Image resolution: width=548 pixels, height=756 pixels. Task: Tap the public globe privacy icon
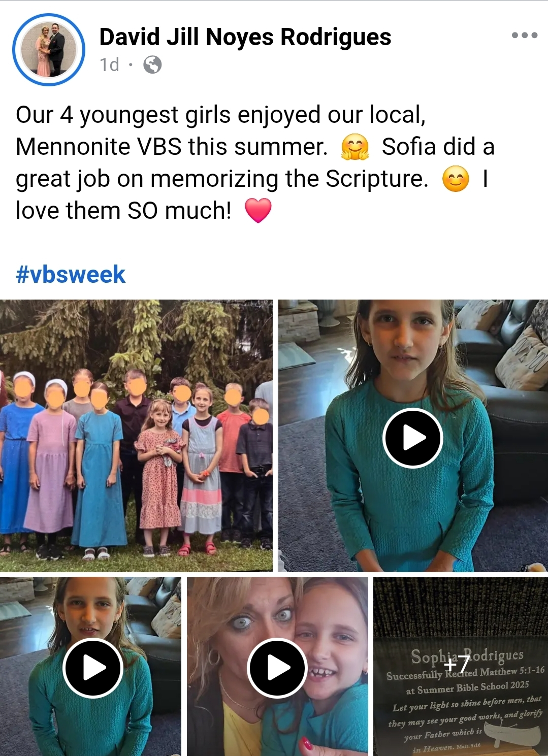tap(152, 65)
